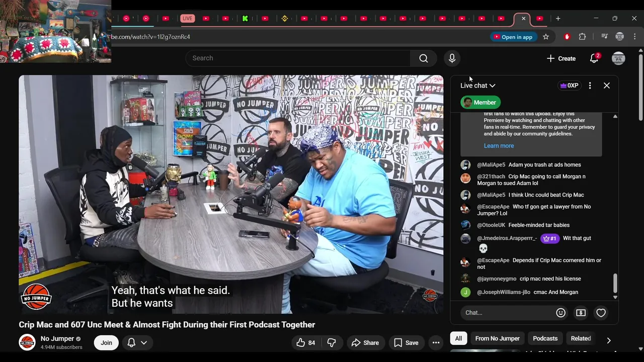Focus the YouTube search field
The height and width of the screenshot is (362, 644).
click(298, 58)
